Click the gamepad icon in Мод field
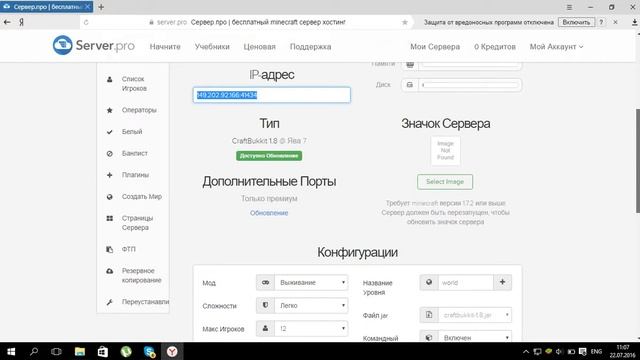 (265, 282)
